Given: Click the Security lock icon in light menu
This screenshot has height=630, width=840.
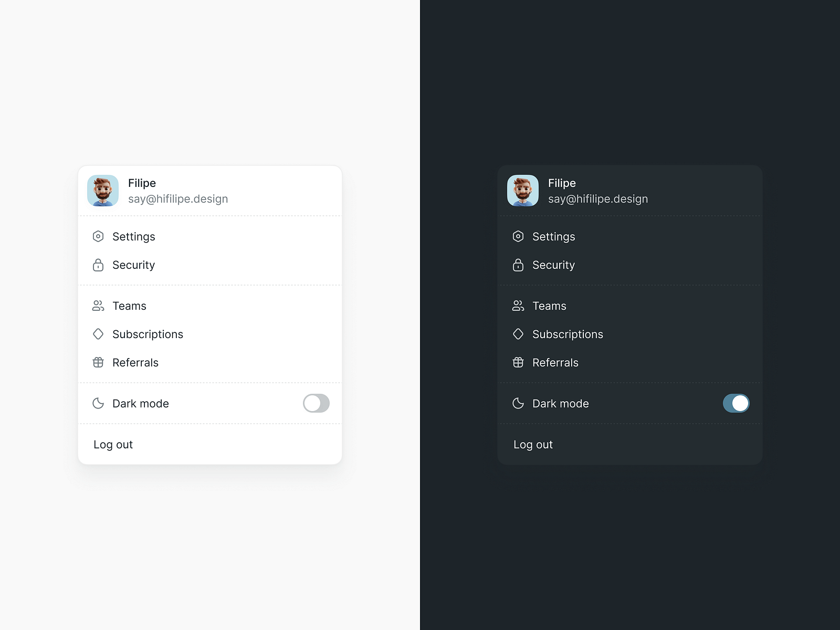Looking at the screenshot, I should [x=98, y=265].
